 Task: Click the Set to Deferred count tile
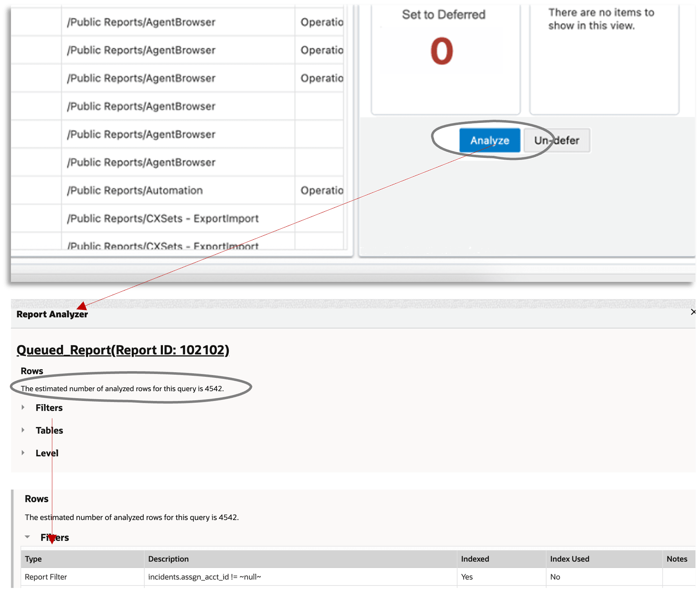(x=441, y=51)
